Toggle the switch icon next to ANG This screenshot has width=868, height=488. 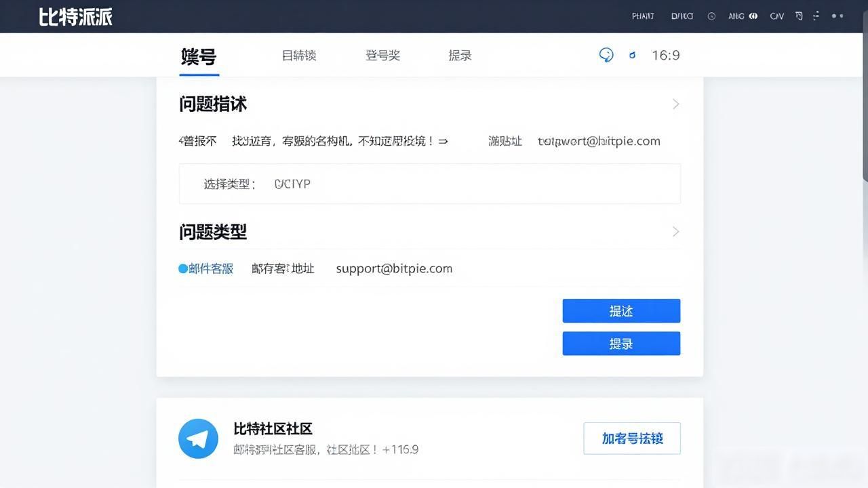coord(753,16)
